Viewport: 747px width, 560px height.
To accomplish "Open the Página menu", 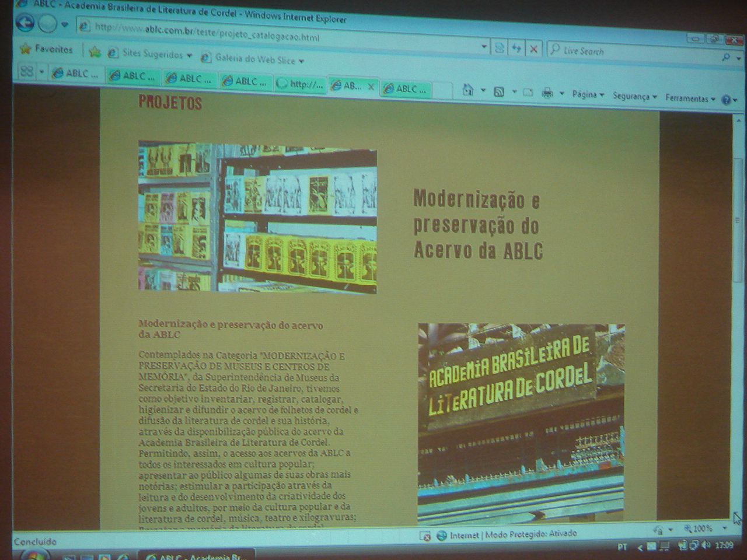I will [588, 94].
